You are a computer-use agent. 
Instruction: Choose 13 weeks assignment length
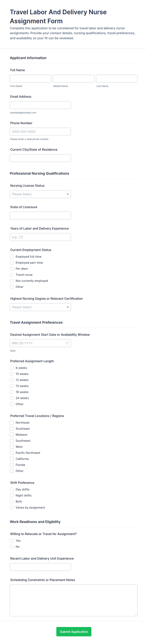click(x=12, y=386)
